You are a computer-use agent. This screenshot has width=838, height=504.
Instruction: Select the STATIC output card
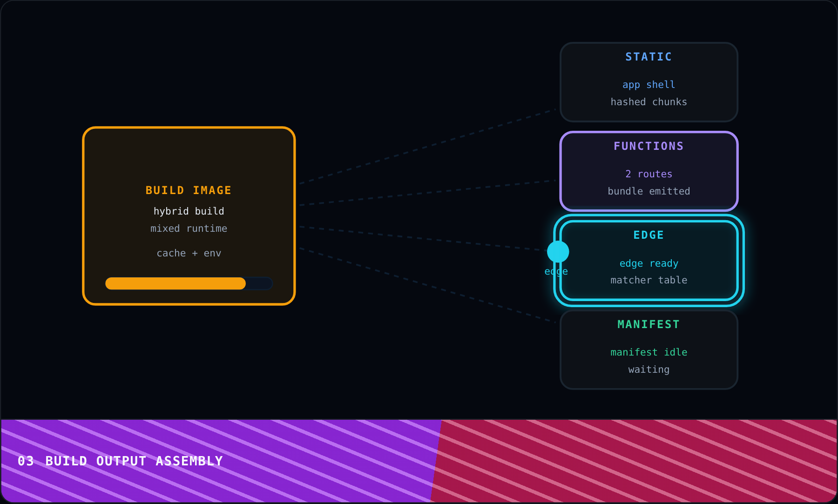coord(649,82)
